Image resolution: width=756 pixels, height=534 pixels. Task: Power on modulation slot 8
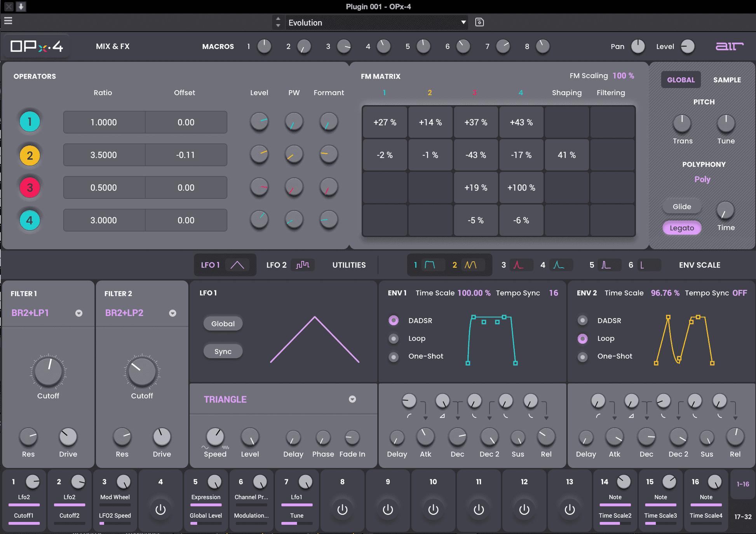(342, 510)
